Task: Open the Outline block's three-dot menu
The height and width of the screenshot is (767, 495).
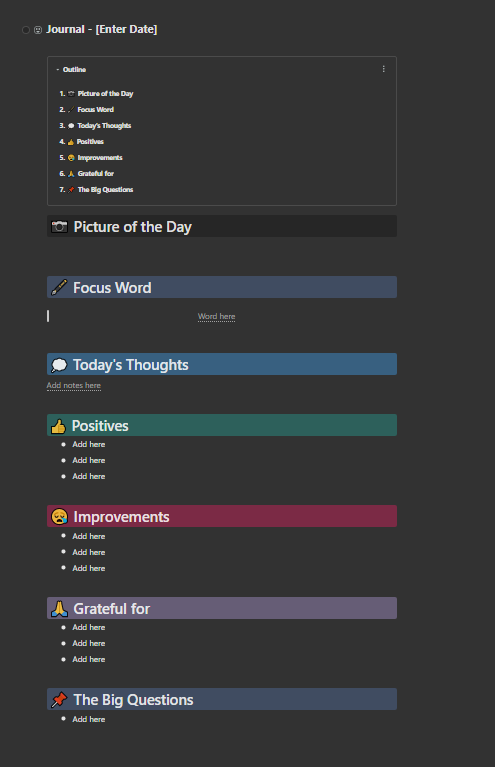Action: [x=383, y=69]
